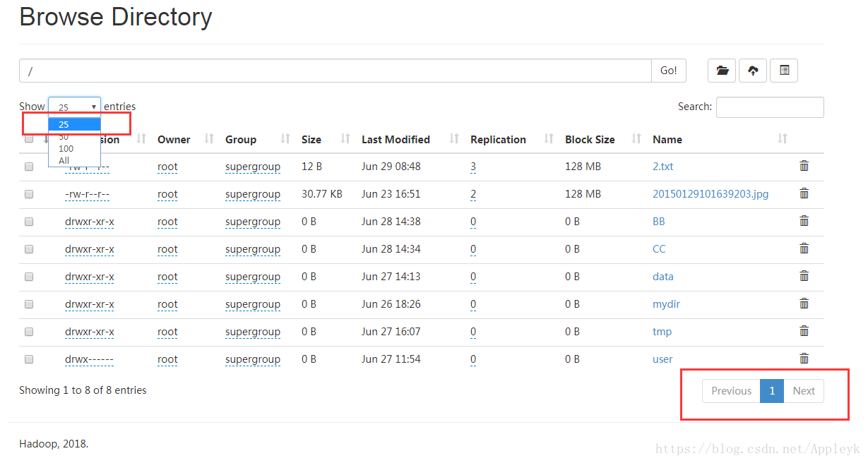
Task: Tick the BB directory checkbox
Action: (x=29, y=222)
